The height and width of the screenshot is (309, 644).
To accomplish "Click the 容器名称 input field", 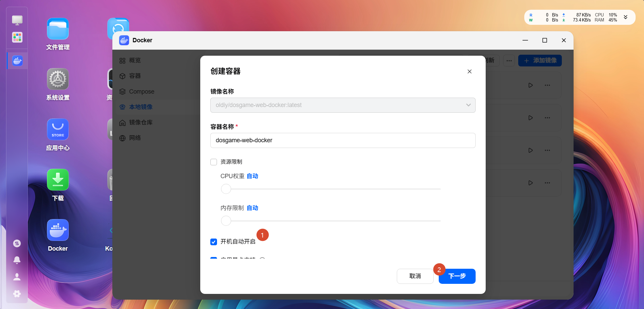I will click(x=343, y=140).
